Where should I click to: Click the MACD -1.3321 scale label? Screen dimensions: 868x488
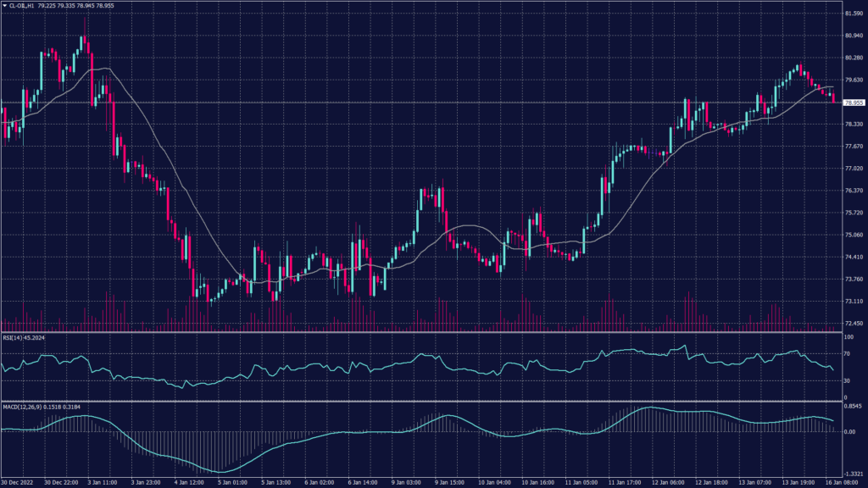[853, 474]
